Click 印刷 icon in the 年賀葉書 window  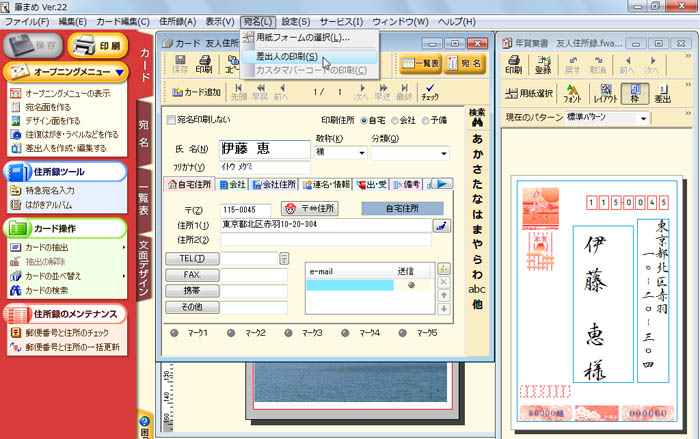click(513, 65)
